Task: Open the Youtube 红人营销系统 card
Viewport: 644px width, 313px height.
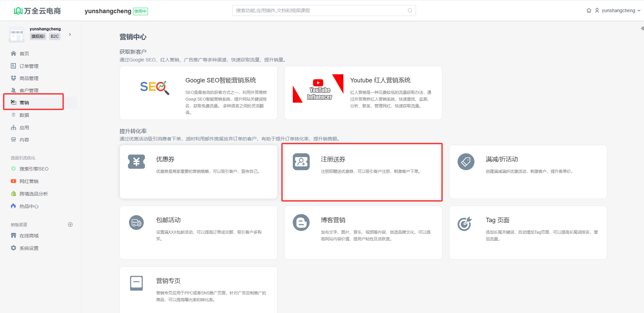Action: (x=363, y=93)
